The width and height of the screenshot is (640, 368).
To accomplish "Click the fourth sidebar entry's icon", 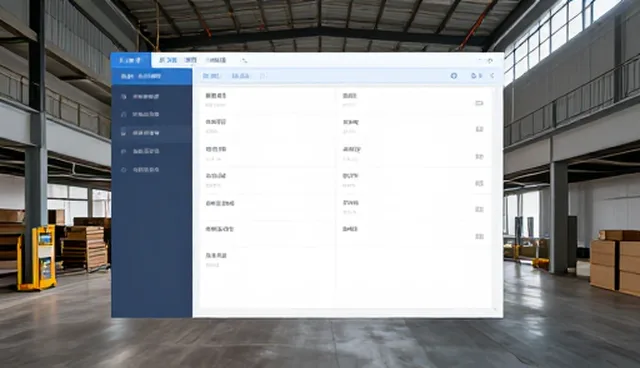I will (124, 151).
